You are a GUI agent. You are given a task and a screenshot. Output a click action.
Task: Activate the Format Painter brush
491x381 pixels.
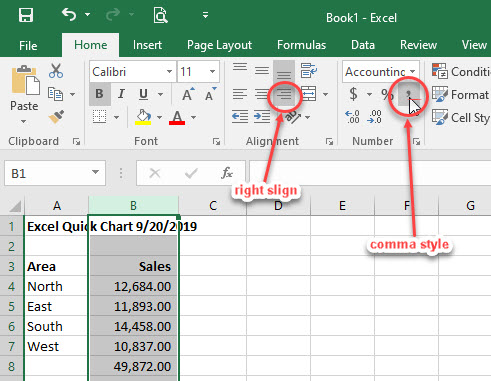(56, 117)
